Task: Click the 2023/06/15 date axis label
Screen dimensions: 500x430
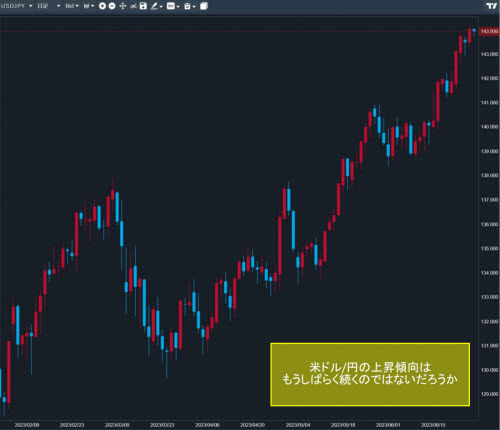Action: [433, 425]
